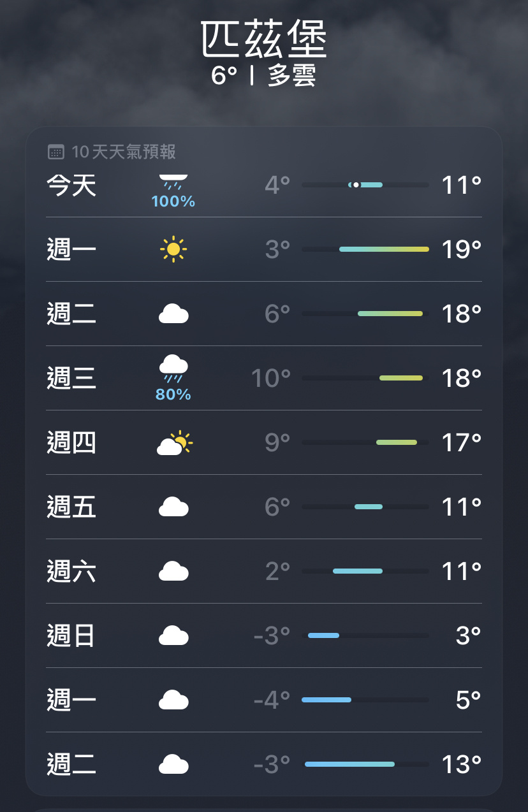Open the 週三 forecast row
The height and width of the screenshot is (812, 528).
[264, 378]
